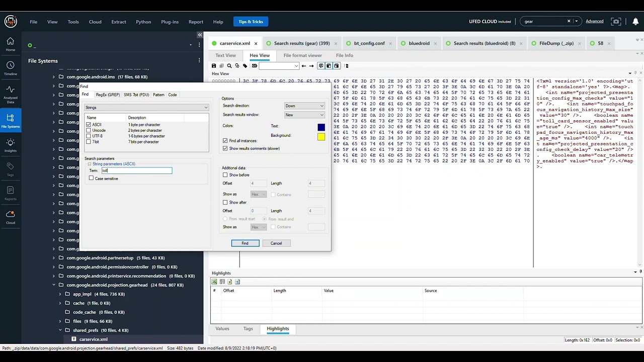This screenshot has height=362, width=644.
Task: Clear the gear search box with X
Action: click(569, 21)
